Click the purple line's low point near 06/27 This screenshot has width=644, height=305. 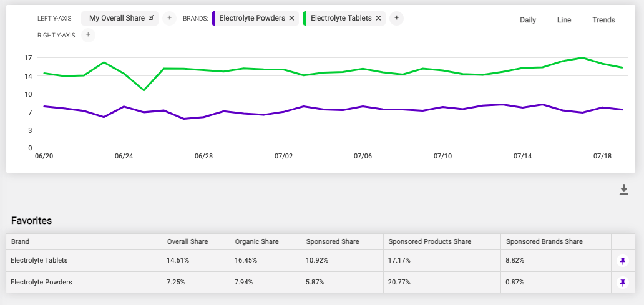(x=183, y=119)
